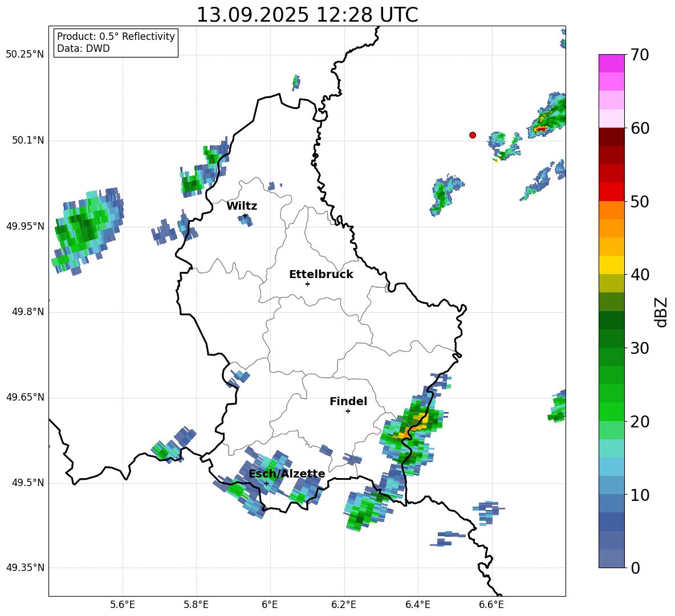Click the Wiltz station cross marker
Image resolution: width=675 pixels, height=616 pixels.
[x=245, y=215]
